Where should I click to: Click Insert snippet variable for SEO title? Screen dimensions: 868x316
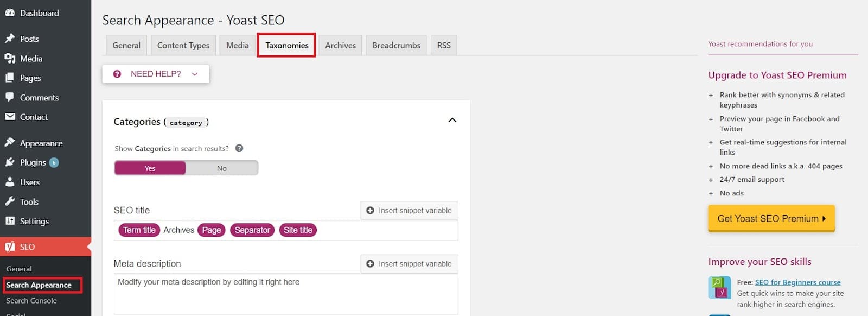tap(409, 211)
